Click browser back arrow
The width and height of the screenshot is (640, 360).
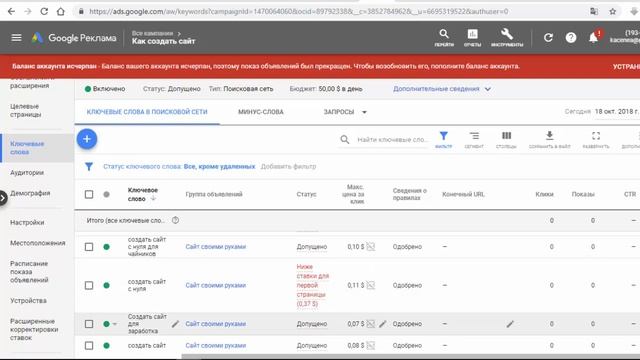[11, 11]
